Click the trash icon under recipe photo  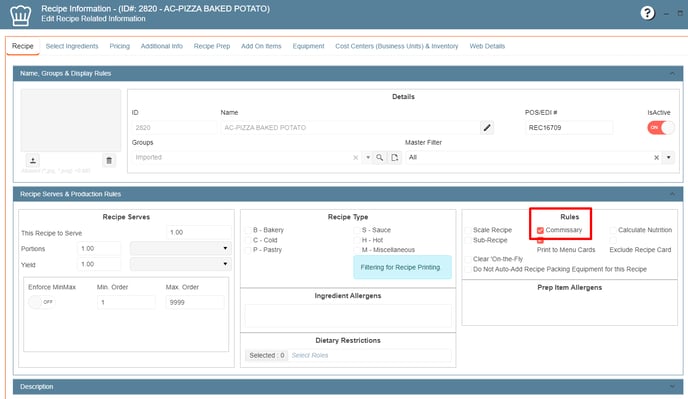tap(109, 160)
